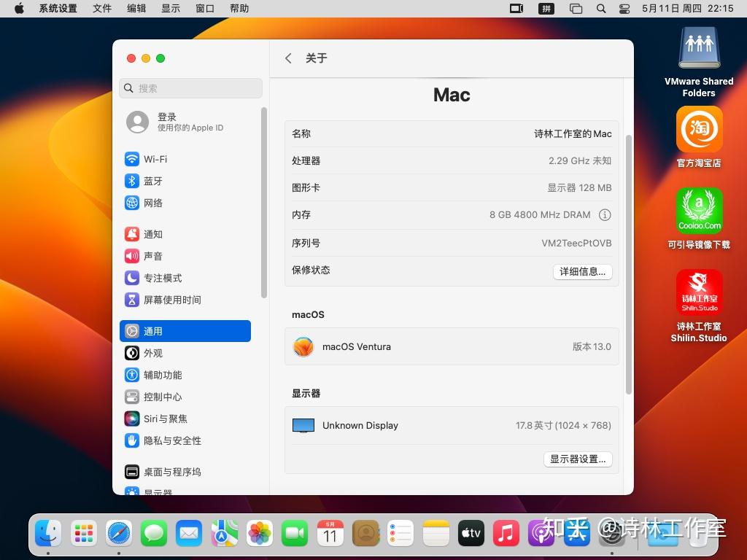The width and height of the screenshot is (747, 560).
Task: Select 蓝牙 settings in the sidebar
Action: (153, 181)
